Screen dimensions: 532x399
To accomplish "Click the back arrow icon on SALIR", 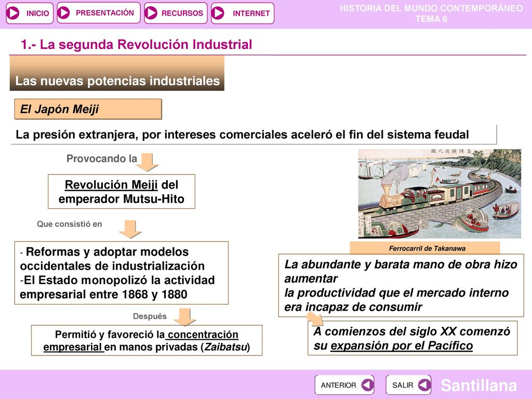I will tap(424, 385).
